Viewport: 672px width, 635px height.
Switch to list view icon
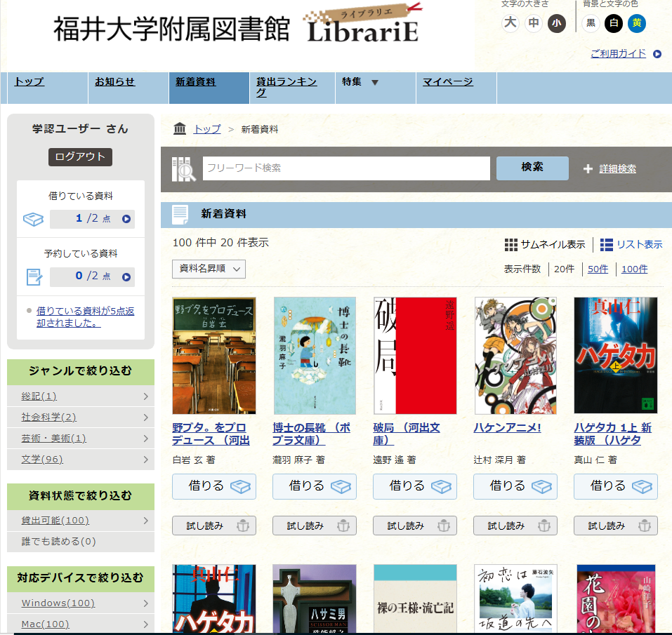pyautogui.click(x=606, y=245)
